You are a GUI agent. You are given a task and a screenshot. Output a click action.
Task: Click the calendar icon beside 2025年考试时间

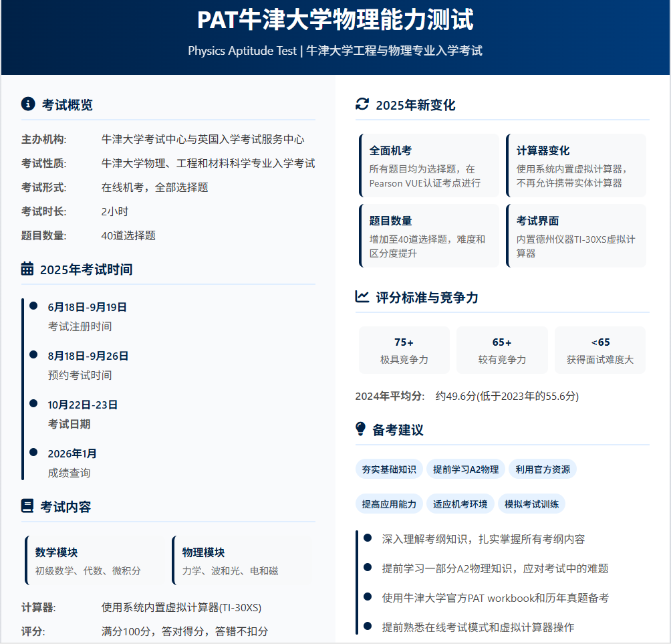[x=27, y=268]
